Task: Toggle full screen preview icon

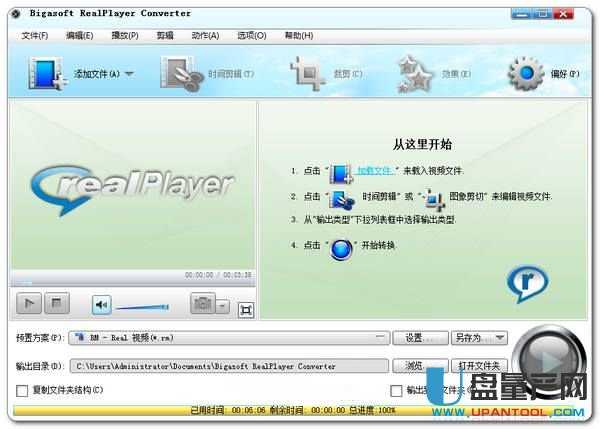Action: pyautogui.click(x=246, y=307)
